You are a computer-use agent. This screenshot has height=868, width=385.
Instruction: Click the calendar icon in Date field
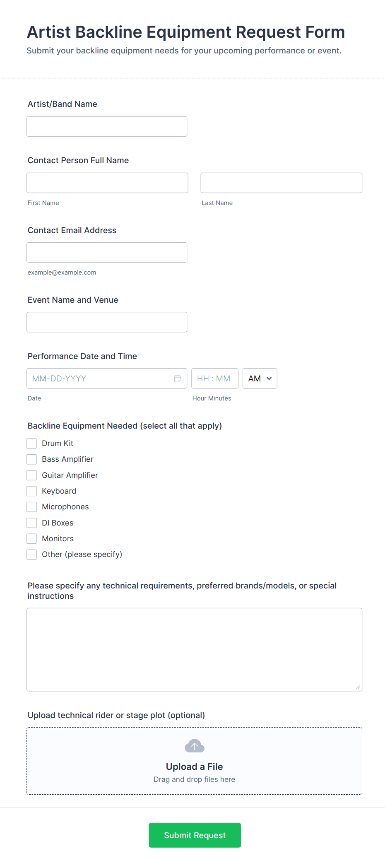click(178, 379)
